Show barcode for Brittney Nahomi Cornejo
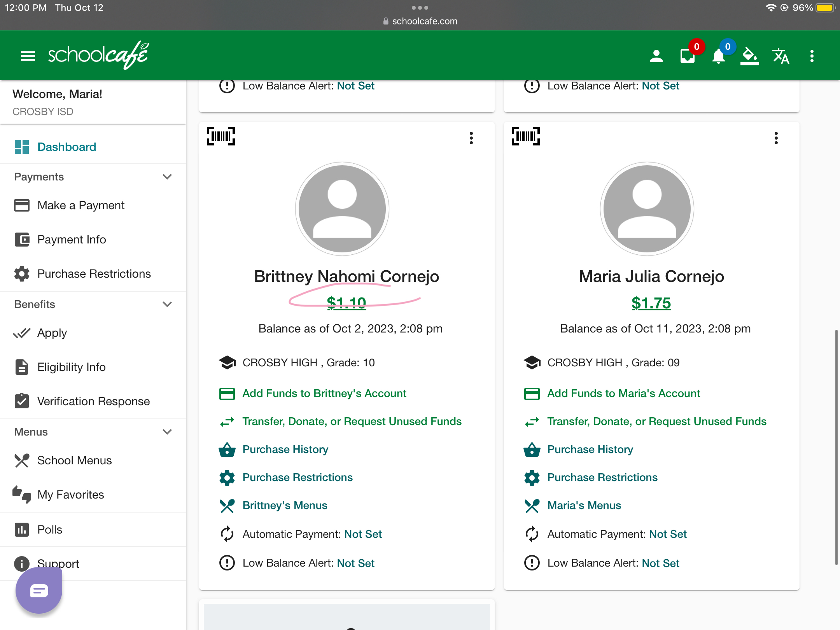Image resolution: width=840 pixels, height=630 pixels. tap(221, 136)
